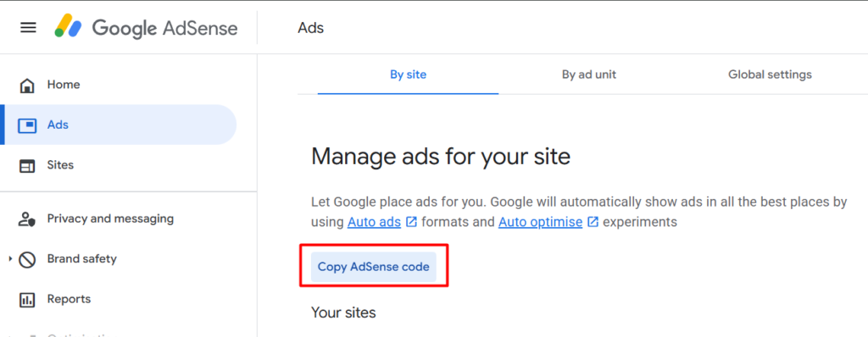Click the Brand safety blocked-circle icon
The image size is (868, 337).
tap(27, 259)
